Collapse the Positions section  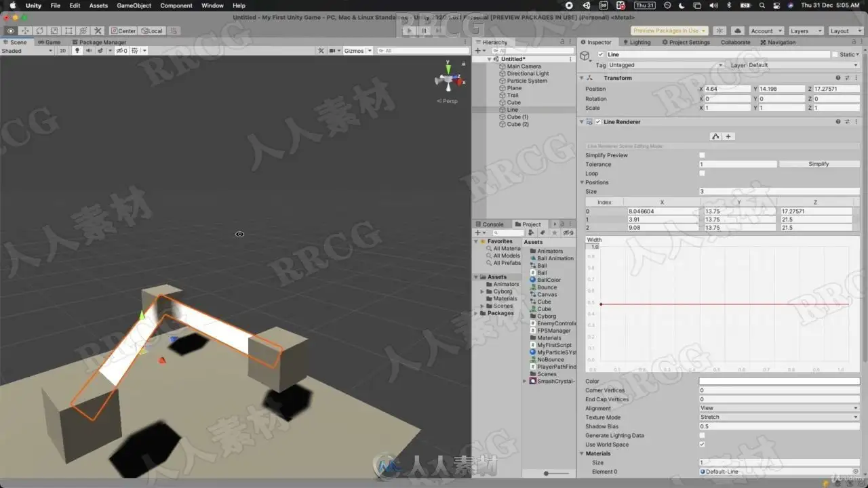[x=582, y=182]
